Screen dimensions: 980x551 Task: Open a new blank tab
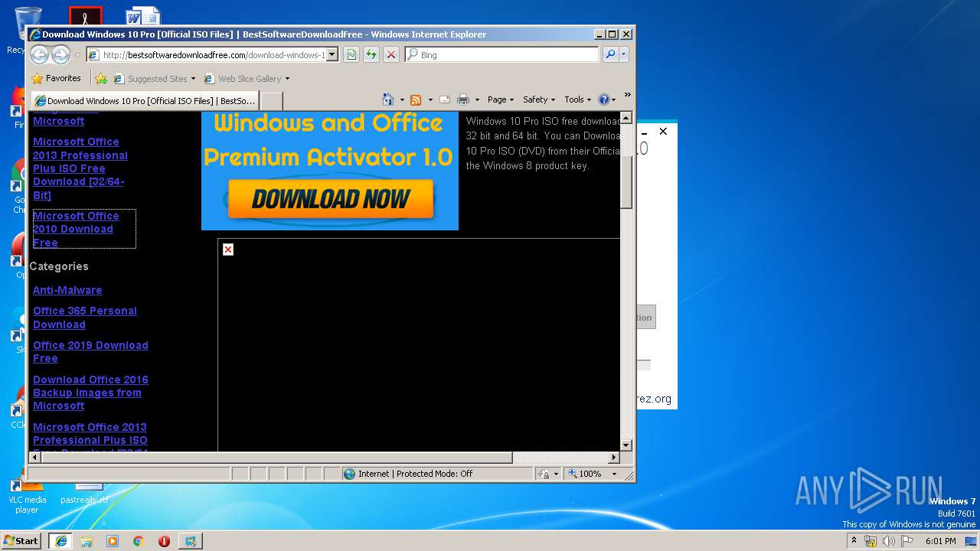tap(272, 101)
